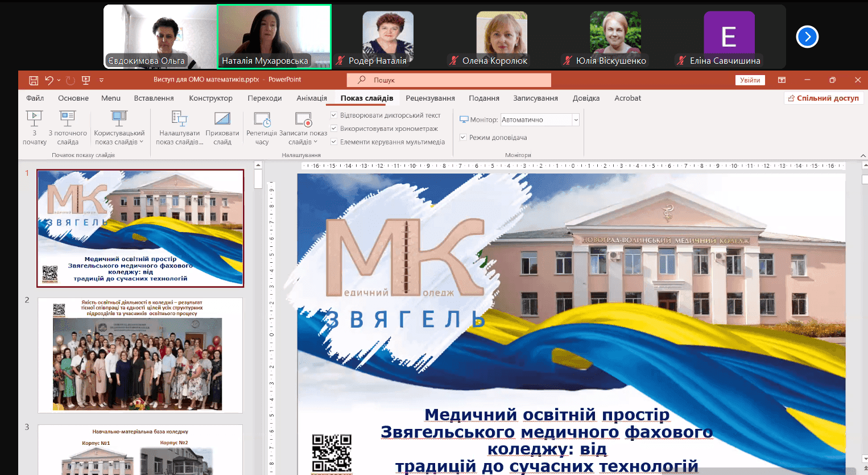Select the slide 3 thumbnail Навчально-матеріальна база
Screen dimensions: 868x475
coord(140,449)
